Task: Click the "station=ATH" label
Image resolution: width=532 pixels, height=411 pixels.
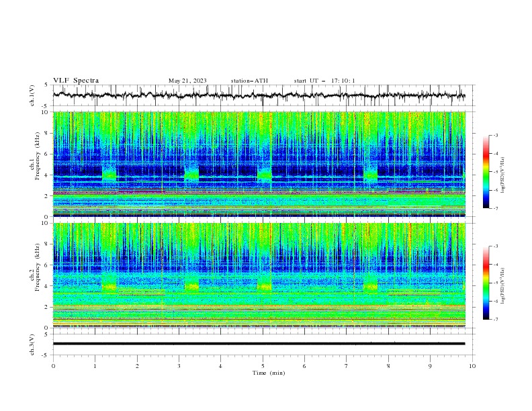Action: point(249,81)
